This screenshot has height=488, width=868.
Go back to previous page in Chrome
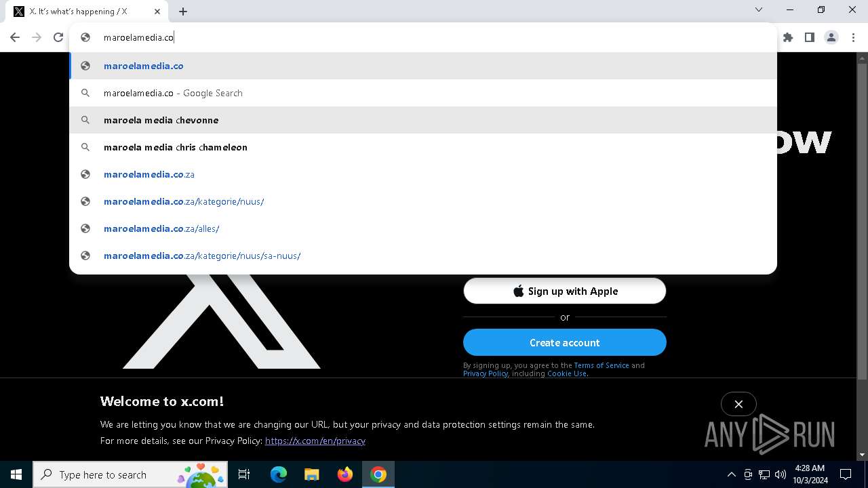click(x=15, y=37)
